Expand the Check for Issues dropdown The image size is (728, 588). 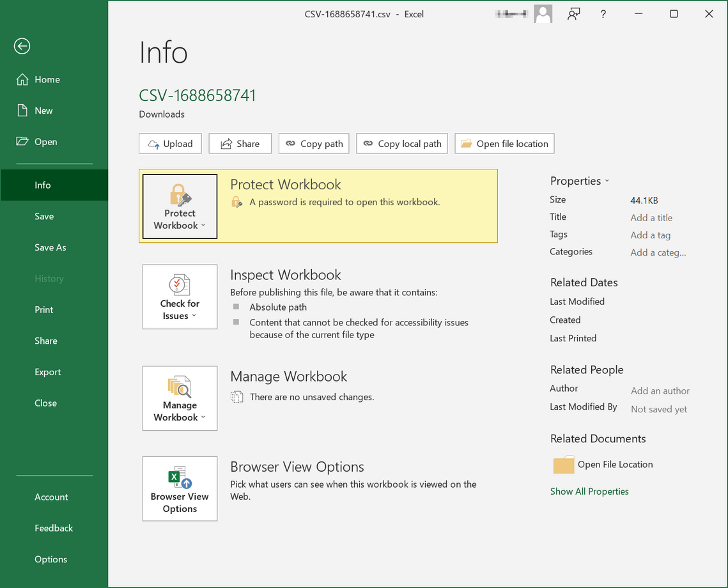(180, 297)
